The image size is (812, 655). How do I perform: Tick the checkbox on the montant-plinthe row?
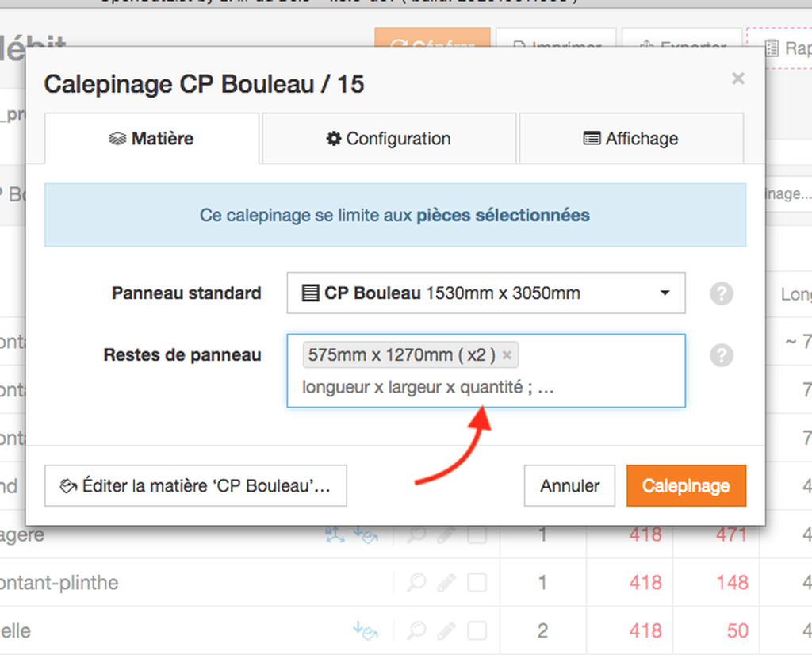pyautogui.click(x=477, y=583)
